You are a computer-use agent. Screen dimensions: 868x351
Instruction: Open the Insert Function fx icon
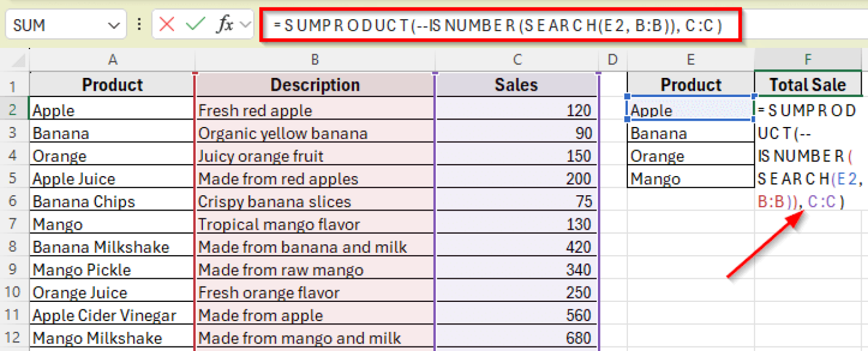(224, 25)
